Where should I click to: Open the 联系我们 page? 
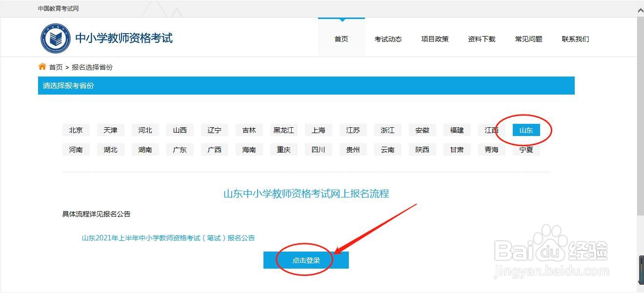pos(575,39)
